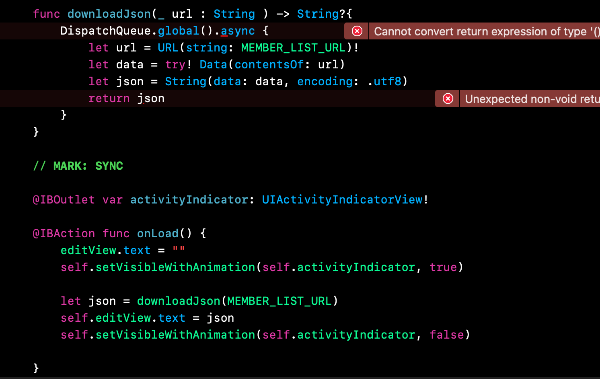
Task: Click 'String?' return type in function signature
Action: click(321, 14)
